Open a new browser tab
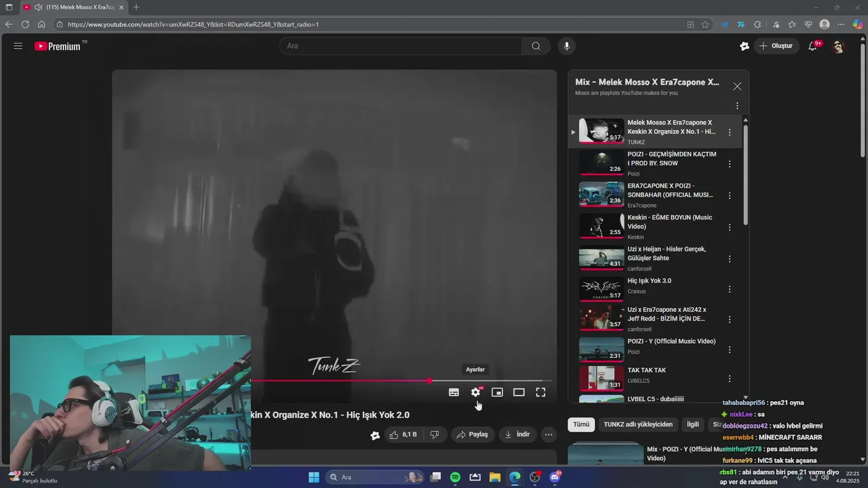This screenshot has height=488, width=868. point(136,7)
